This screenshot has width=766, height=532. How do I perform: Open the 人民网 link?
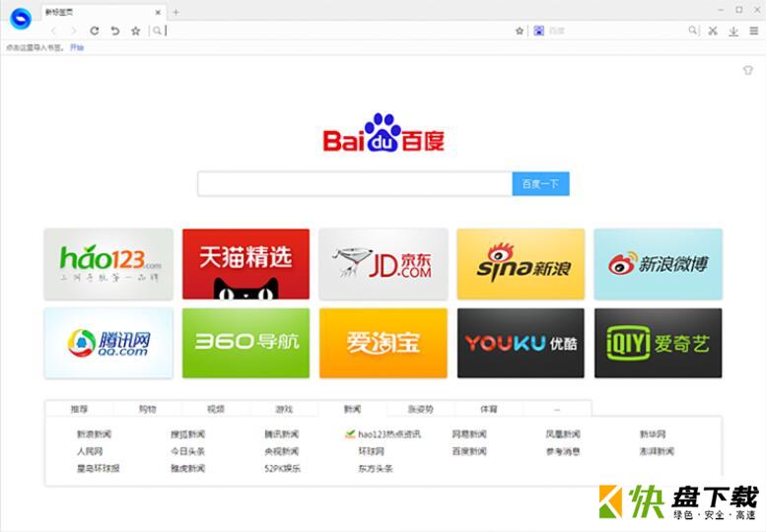pos(90,451)
